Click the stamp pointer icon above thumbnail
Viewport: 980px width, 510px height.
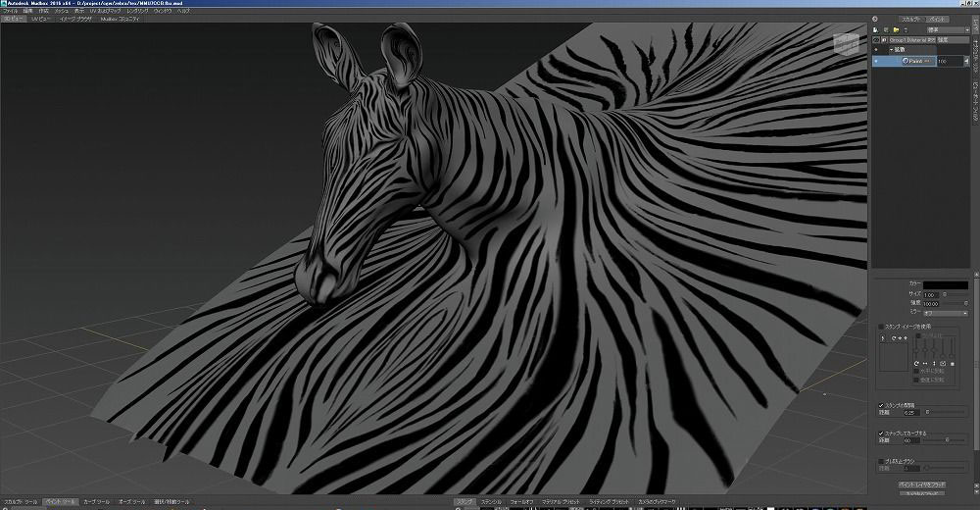coord(883,338)
